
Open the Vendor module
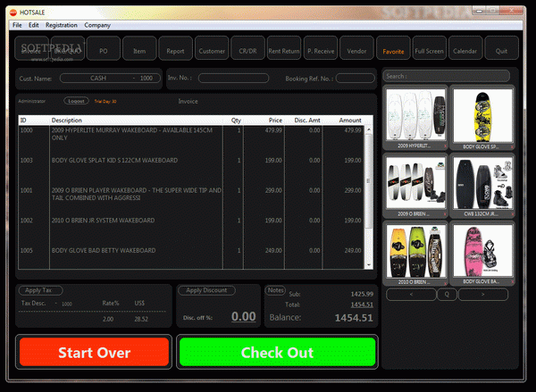[356, 48]
